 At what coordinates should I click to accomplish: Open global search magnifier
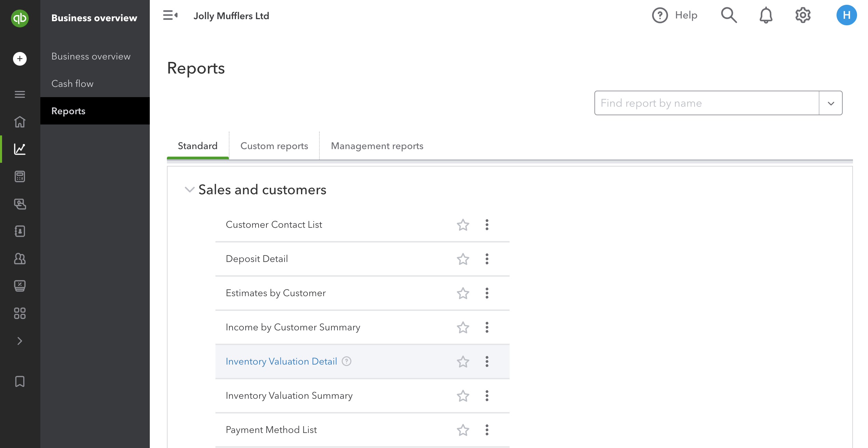(729, 15)
